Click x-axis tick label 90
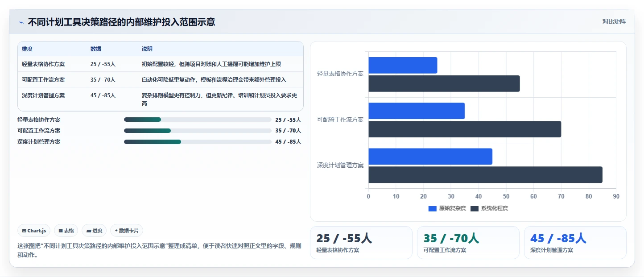 [616, 196]
